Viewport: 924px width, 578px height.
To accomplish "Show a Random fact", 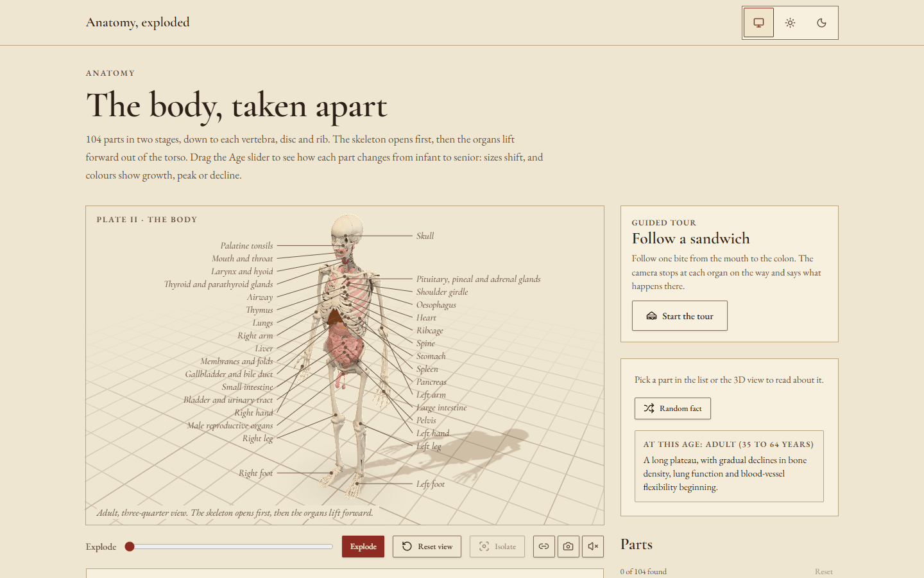I will point(672,408).
